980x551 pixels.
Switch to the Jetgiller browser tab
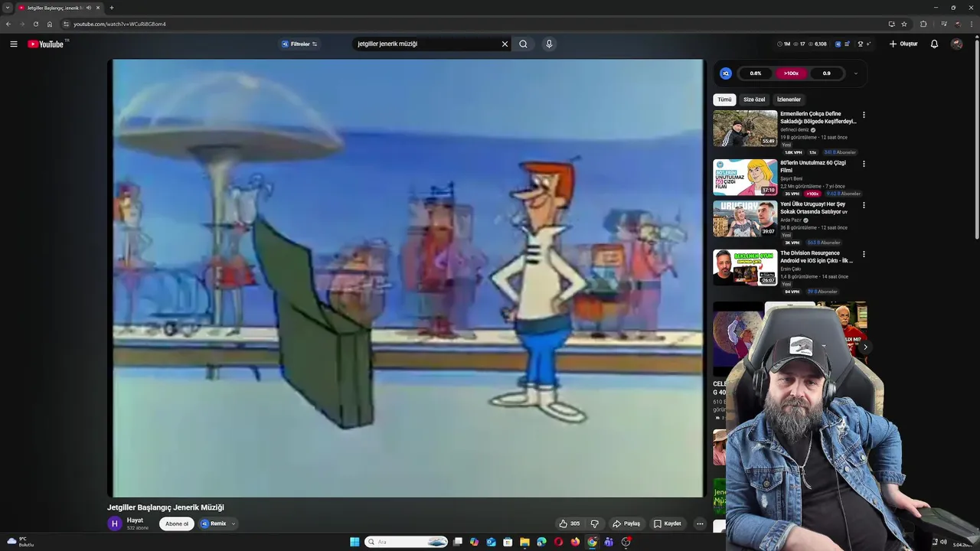click(54, 8)
